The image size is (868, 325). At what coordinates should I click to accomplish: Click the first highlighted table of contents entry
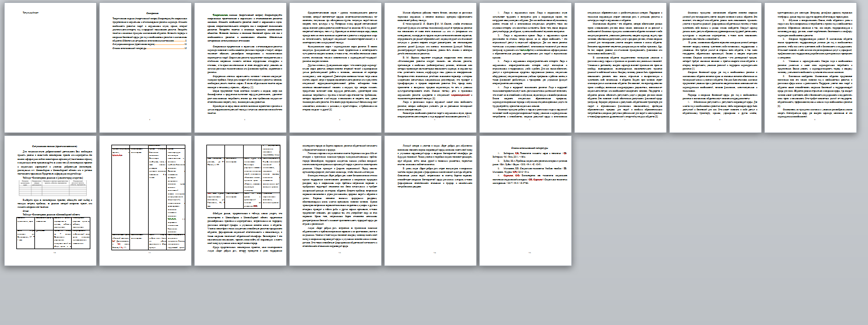pos(149,39)
